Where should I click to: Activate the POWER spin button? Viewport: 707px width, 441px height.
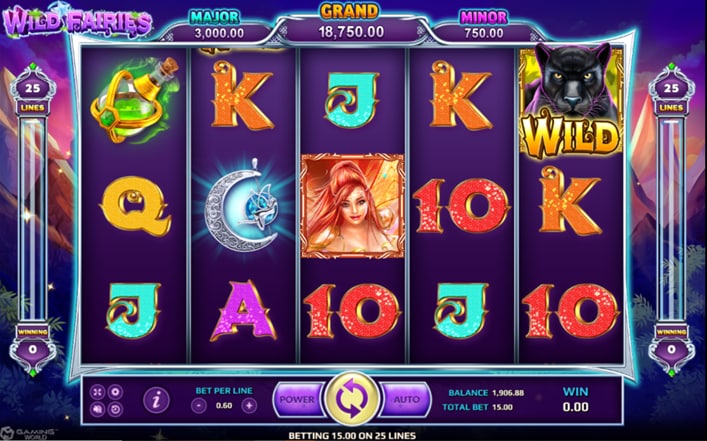coord(298,400)
